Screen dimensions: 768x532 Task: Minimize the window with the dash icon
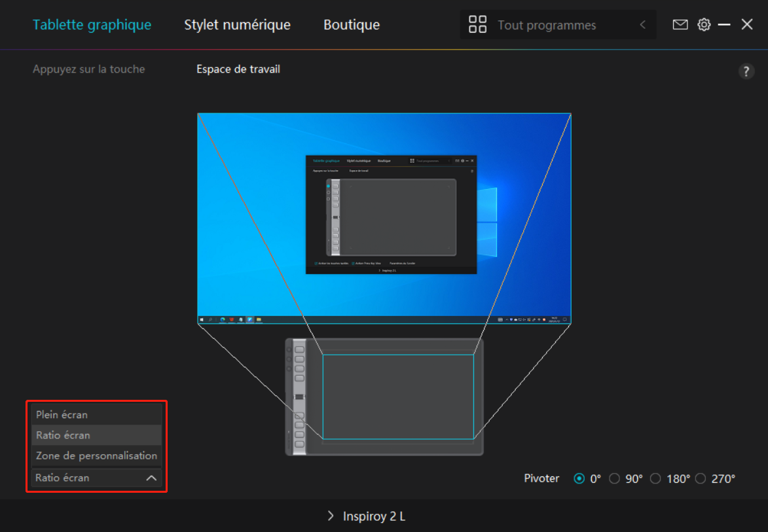pos(724,25)
